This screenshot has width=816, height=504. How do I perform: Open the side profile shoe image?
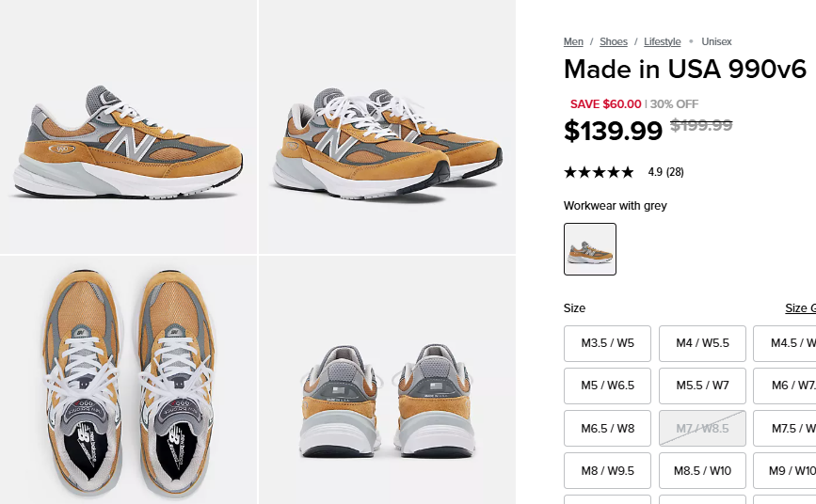click(128, 127)
